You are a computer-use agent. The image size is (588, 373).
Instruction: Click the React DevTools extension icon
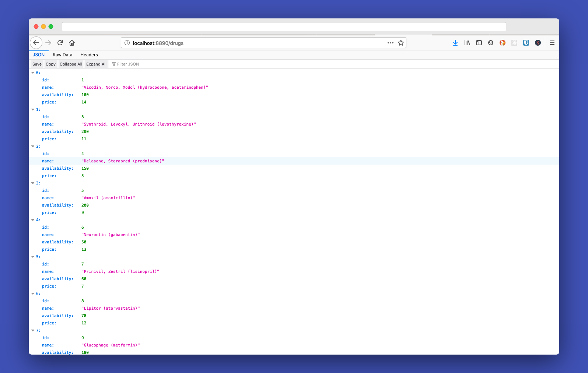(x=514, y=43)
